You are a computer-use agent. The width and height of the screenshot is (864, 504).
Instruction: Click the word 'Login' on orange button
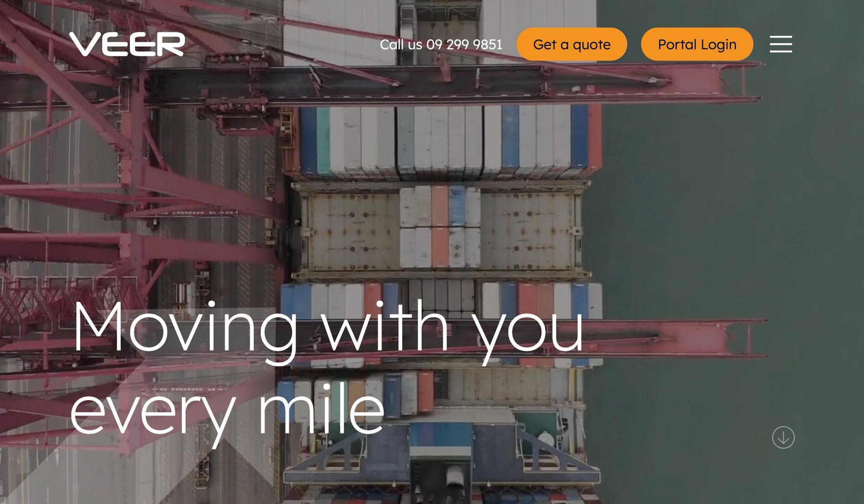718,45
